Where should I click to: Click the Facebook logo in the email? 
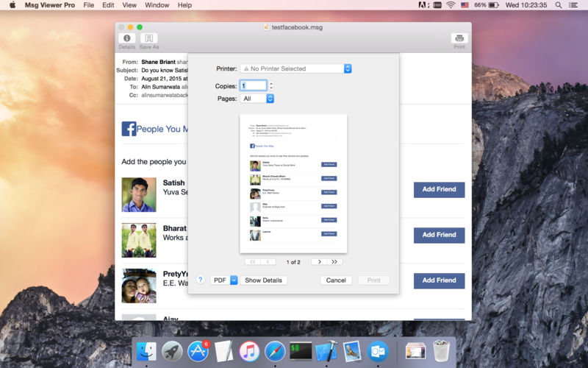pyautogui.click(x=129, y=129)
